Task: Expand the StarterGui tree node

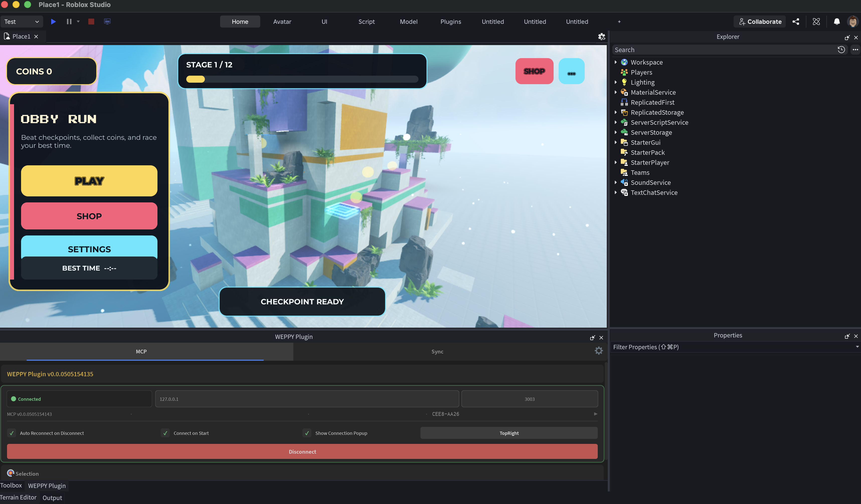Action: coord(615,142)
